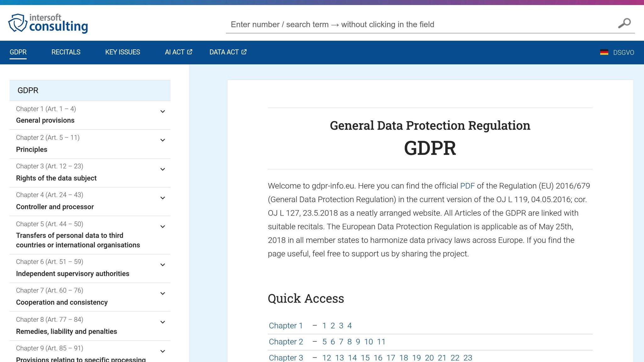Expand Chapter 4 Controller and processor
The width and height of the screenshot is (644, 362).
pos(163,198)
